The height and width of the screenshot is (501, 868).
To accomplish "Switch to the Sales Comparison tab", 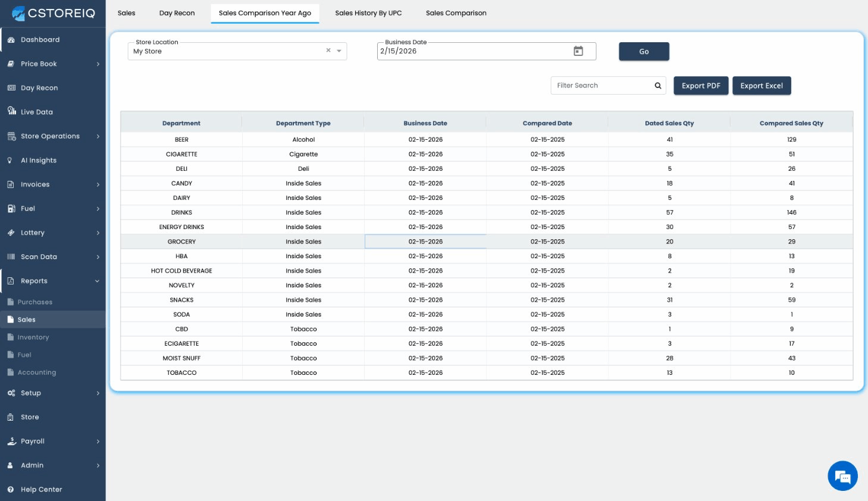I will coord(456,13).
